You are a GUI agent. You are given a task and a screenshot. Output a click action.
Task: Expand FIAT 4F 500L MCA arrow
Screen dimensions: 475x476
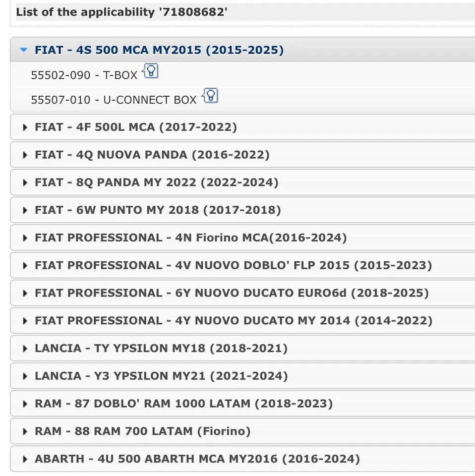(x=25, y=127)
